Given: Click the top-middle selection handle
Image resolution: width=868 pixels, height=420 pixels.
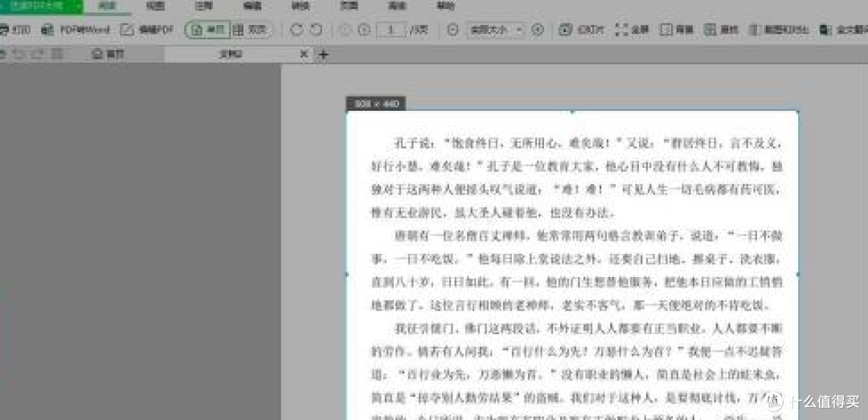Looking at the screenshot, I should [x=572, y=112].
